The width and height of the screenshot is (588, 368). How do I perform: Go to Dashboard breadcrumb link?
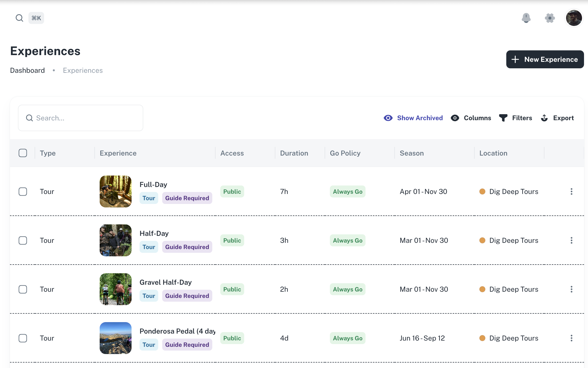tap(27, 71)
